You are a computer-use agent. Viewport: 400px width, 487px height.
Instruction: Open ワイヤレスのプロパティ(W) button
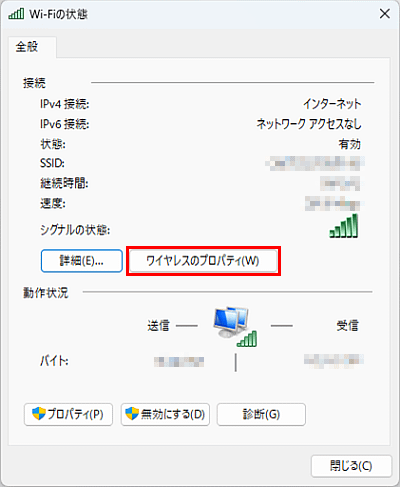tap(203, 261)
